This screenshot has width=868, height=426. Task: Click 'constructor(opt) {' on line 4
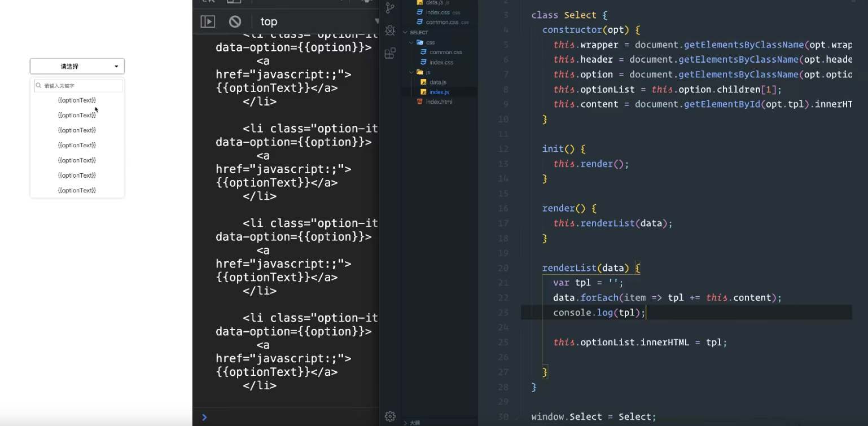pos(591,30)
